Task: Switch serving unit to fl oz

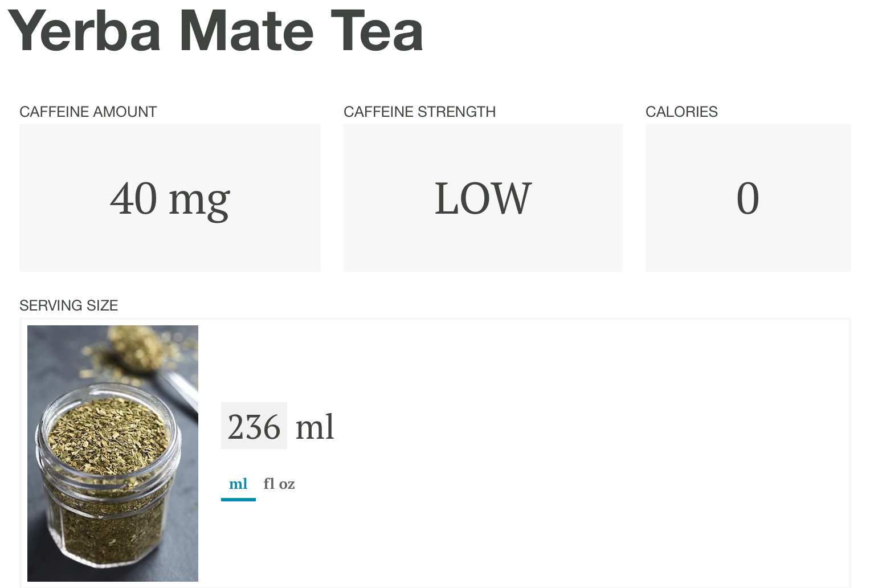Action: [x=279, y=484]
